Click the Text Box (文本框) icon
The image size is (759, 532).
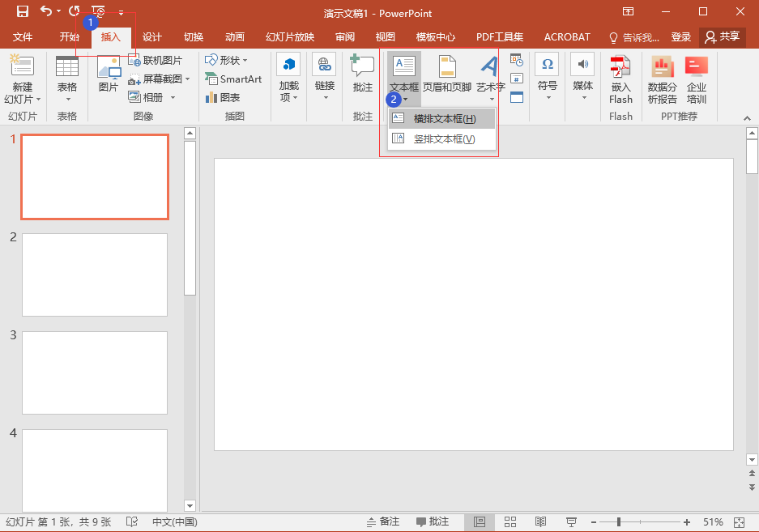coord(403,66)
